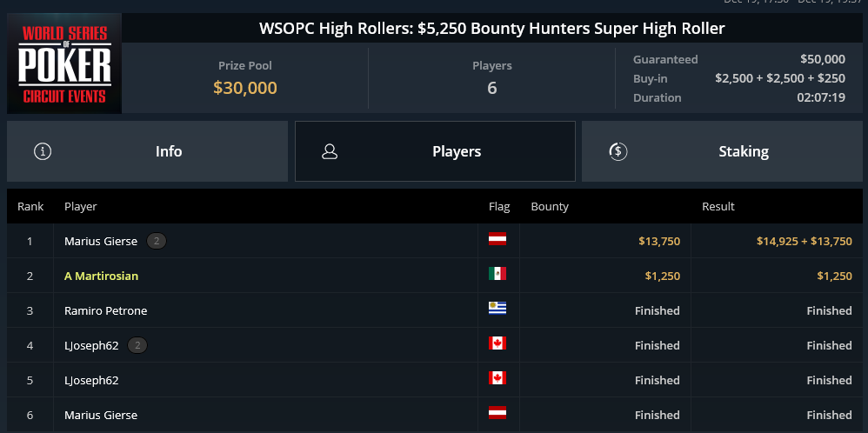Viewport: 868px width, 433px height.
Task: Click the Result column header
Action: 718,207
